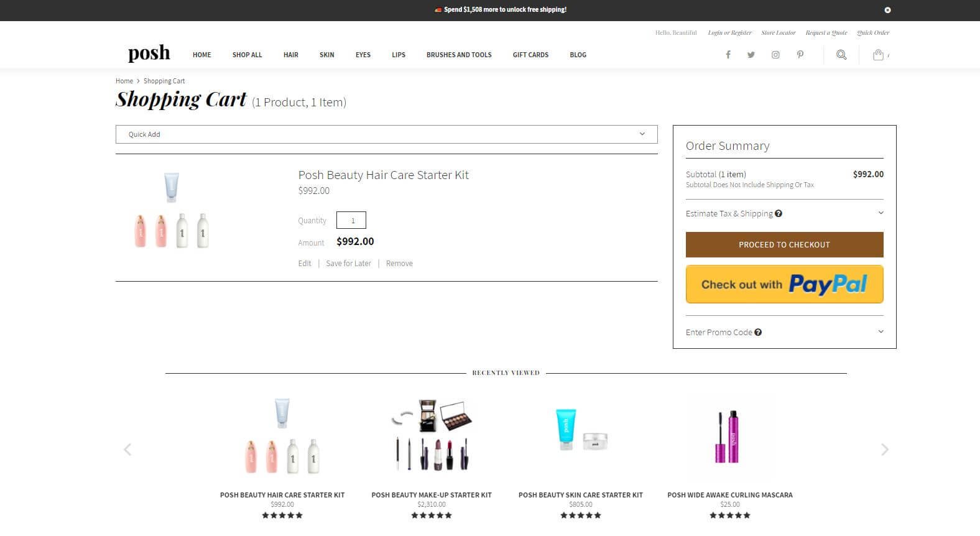Click the $2,310.00 price text
Viewport: 980px width, 536px height.
pos(432,504)
